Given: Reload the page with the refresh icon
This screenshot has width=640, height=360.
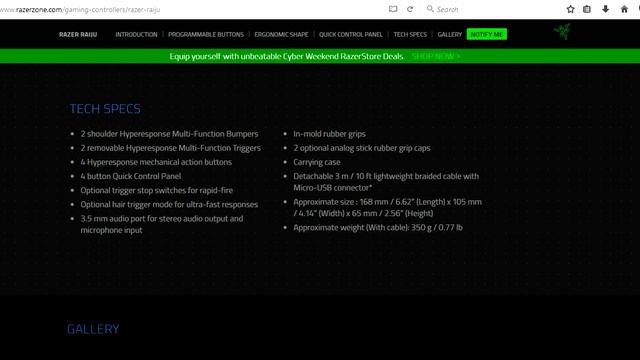Looking at the screenshot, I should [410, 9].
